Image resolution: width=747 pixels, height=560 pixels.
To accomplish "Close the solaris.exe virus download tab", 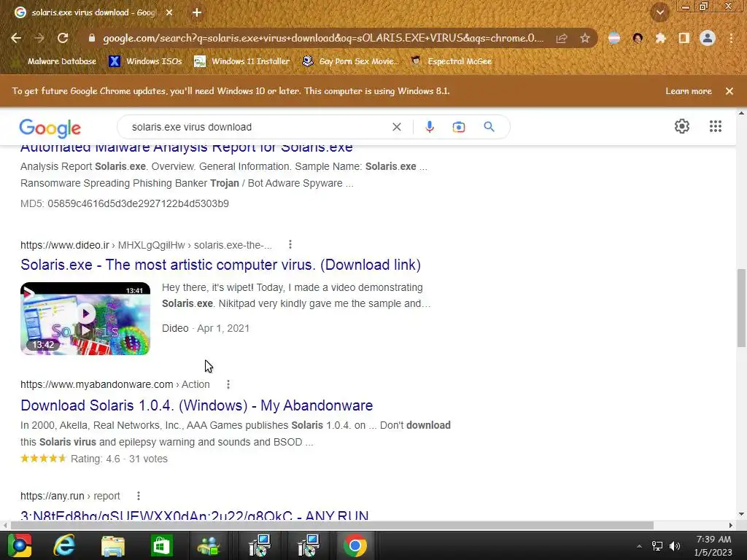I will click(x=169, y=13).
